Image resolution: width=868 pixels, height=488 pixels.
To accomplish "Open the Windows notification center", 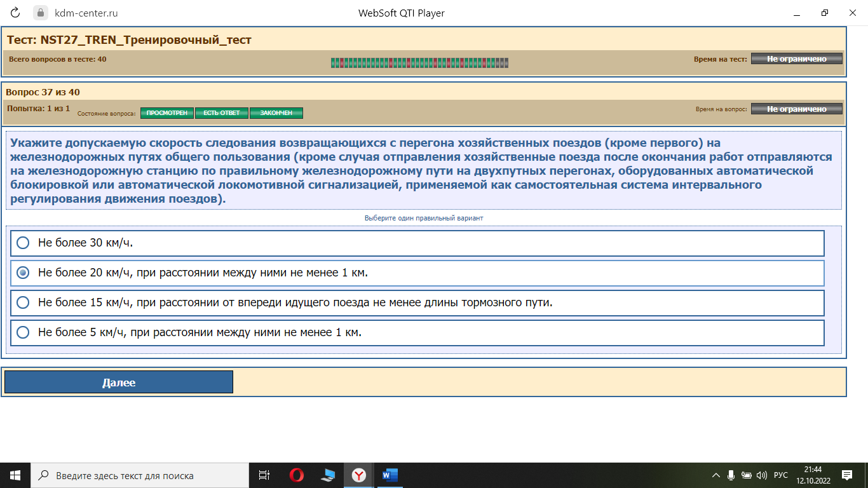I will click(x=847, y=475).
